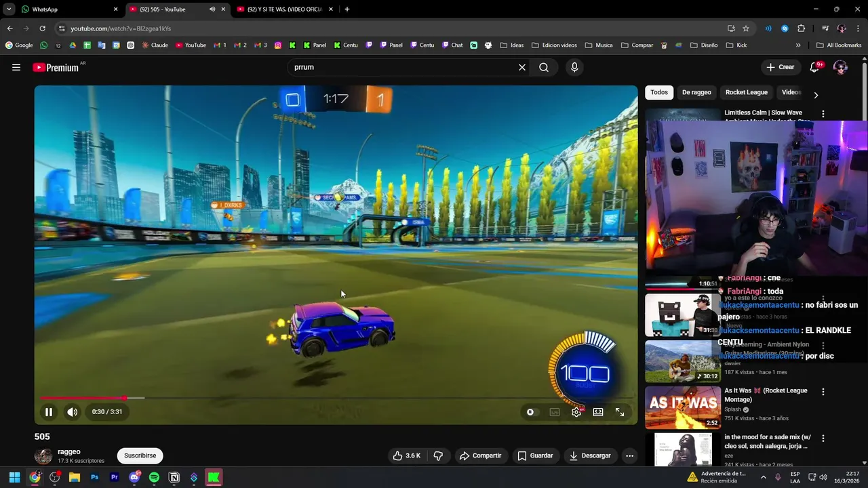
Task: Open Spotify from the taskbar
Action: coord(154,477)
